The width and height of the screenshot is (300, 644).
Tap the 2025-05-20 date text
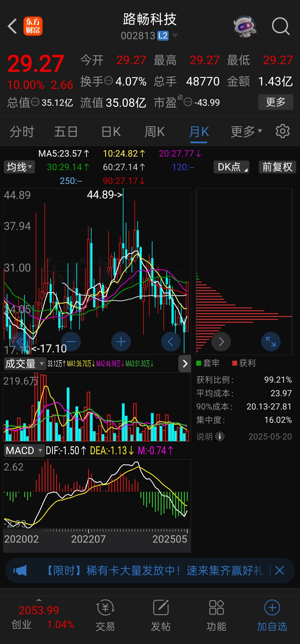[x=270, y=437]
